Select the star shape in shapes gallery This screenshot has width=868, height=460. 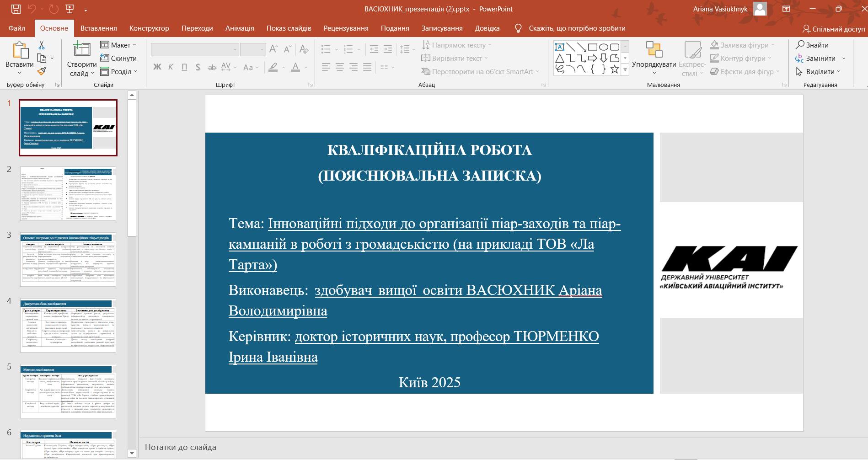click(x=615, y=70)
